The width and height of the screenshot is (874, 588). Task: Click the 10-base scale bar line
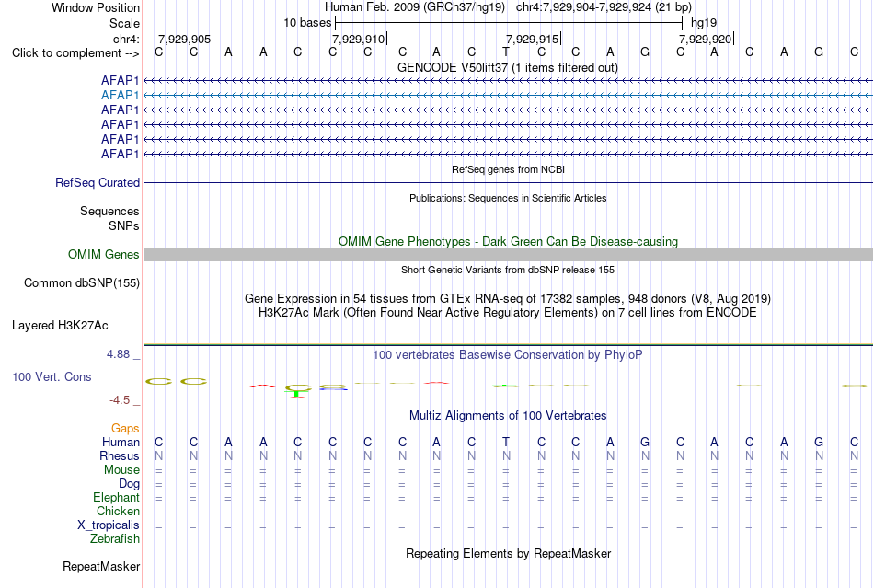tap(509, 23)
